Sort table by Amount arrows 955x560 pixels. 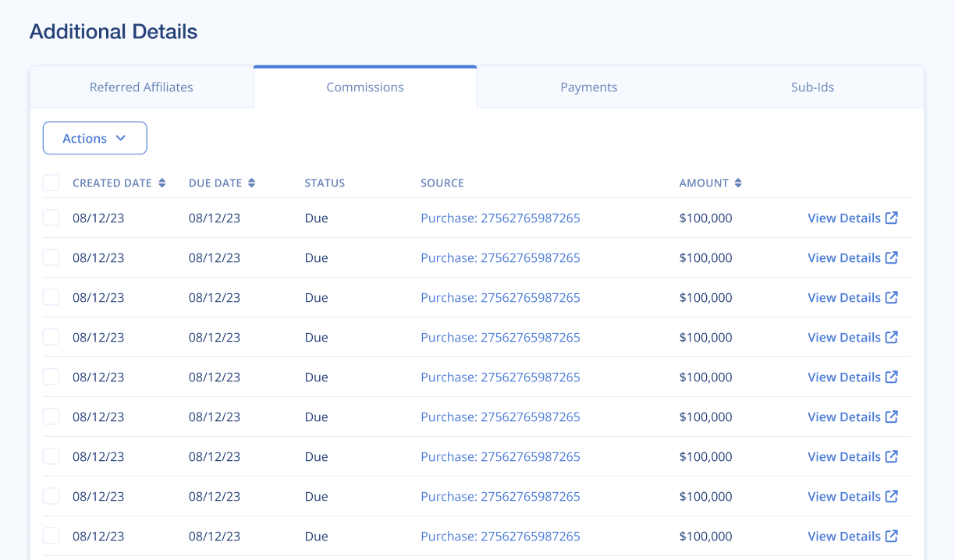[738, 183]
